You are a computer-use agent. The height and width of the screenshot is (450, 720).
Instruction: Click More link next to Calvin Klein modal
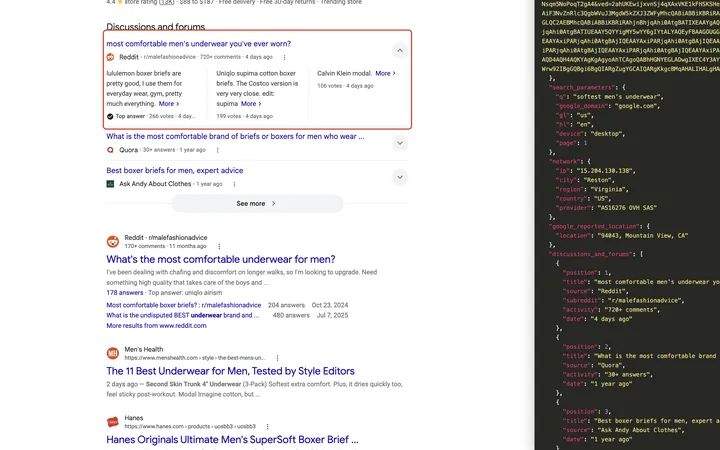coord(385,73)
